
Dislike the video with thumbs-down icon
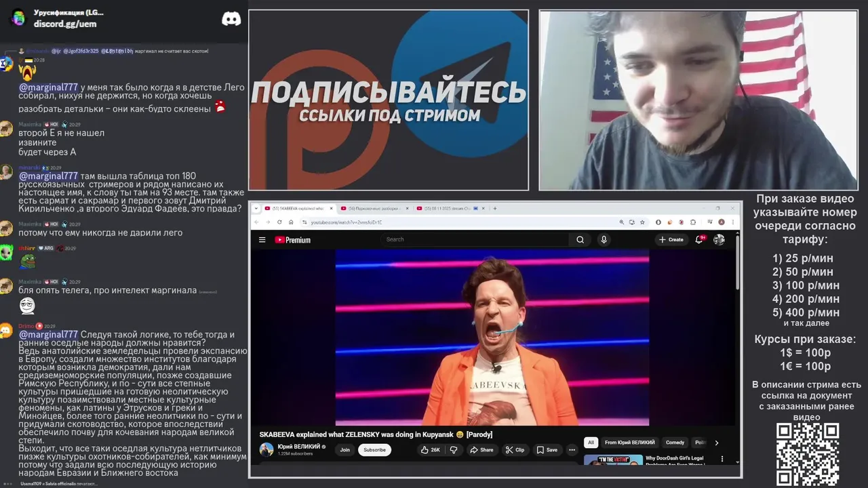(x=454, y=449)
